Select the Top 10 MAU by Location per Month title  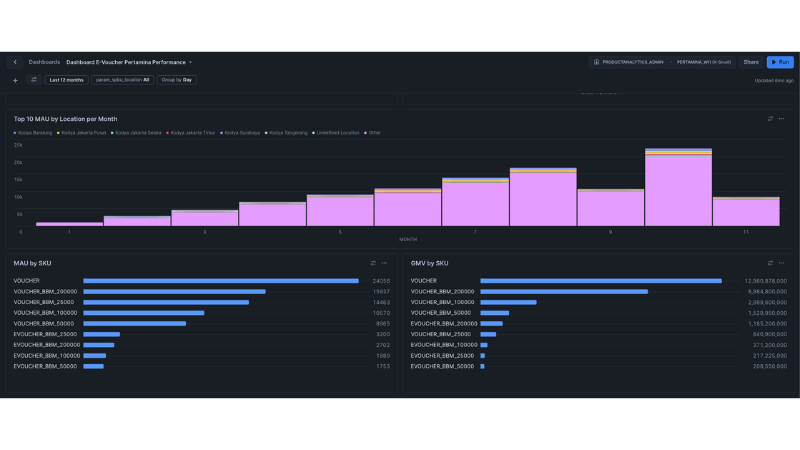65,119
